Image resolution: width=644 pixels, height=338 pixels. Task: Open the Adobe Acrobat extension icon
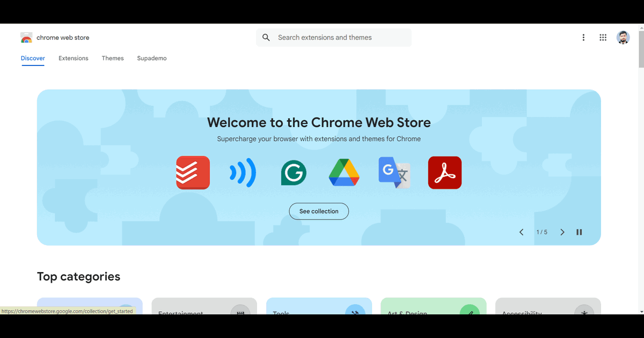click(x=445, y=173)
